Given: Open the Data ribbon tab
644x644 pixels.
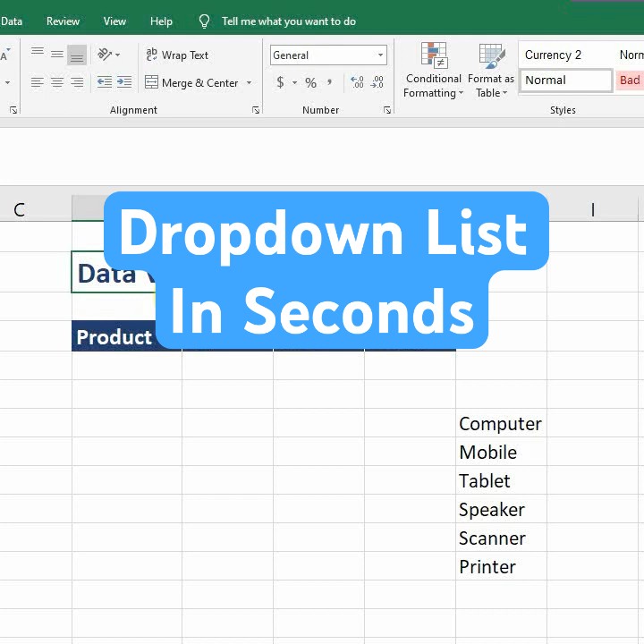Looking at the screenshot, I should [12, 21].
